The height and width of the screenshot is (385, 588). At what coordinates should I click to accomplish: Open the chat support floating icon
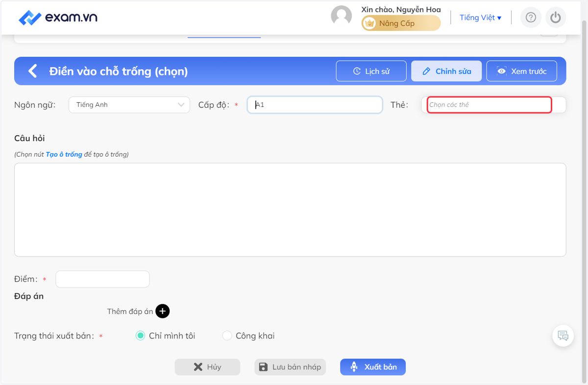point(563,336)
